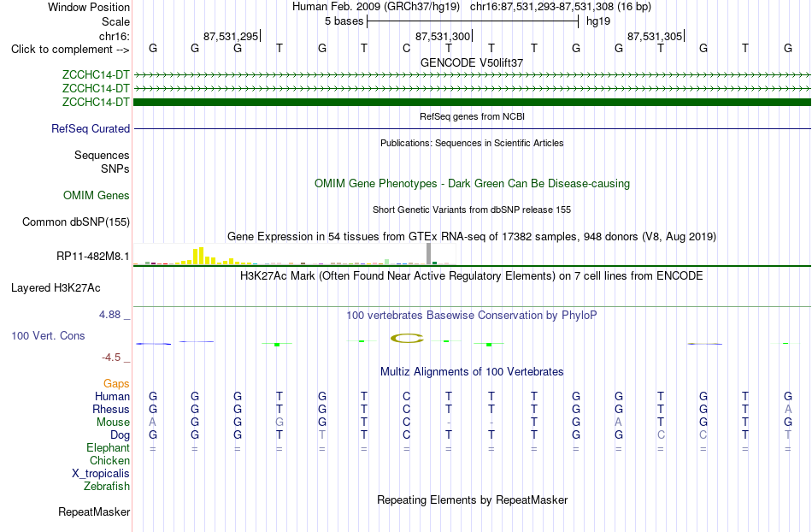The image size is (812, 532).
Task: Click the solid green ZCCHC14-DT exon bar
Action: [472, 102]
